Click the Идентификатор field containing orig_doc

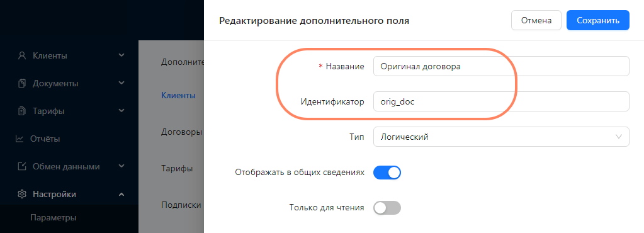tap(501, 101)
